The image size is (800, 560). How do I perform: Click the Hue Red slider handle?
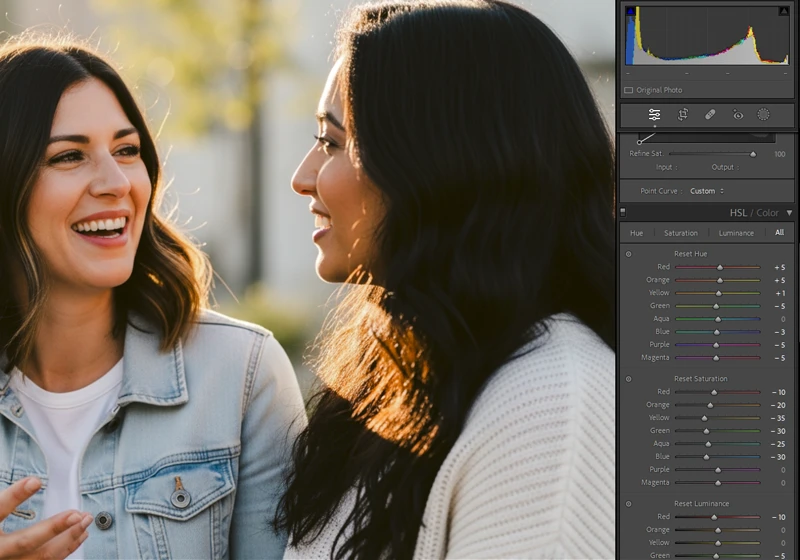(x=720, y=267)
